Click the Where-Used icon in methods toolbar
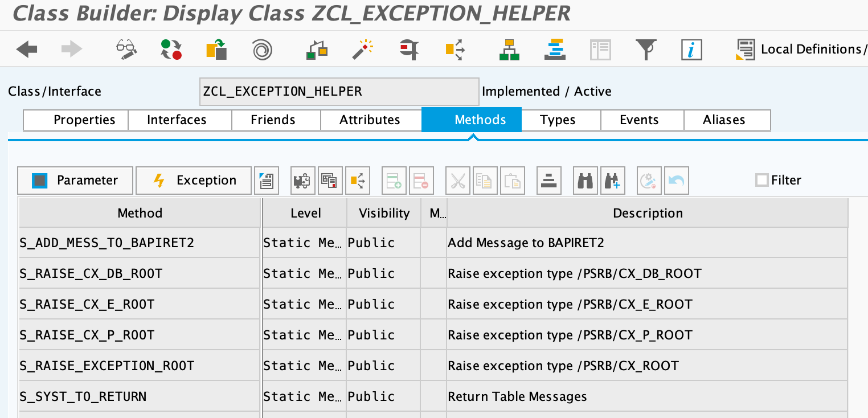 pyautogui.click(x=359, y=181)
